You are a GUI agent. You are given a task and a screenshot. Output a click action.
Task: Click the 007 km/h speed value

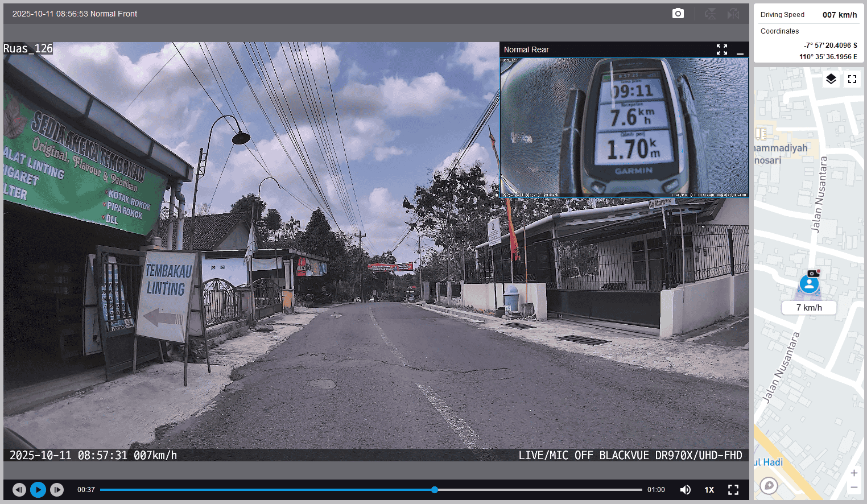pos(840,15)
